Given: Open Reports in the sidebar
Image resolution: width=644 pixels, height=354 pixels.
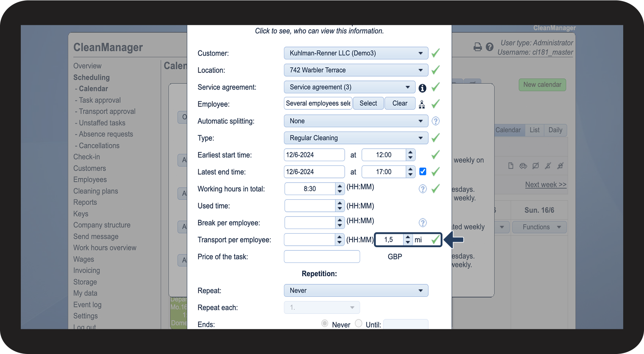Looking at the screenshot, I should click(85, 202).
